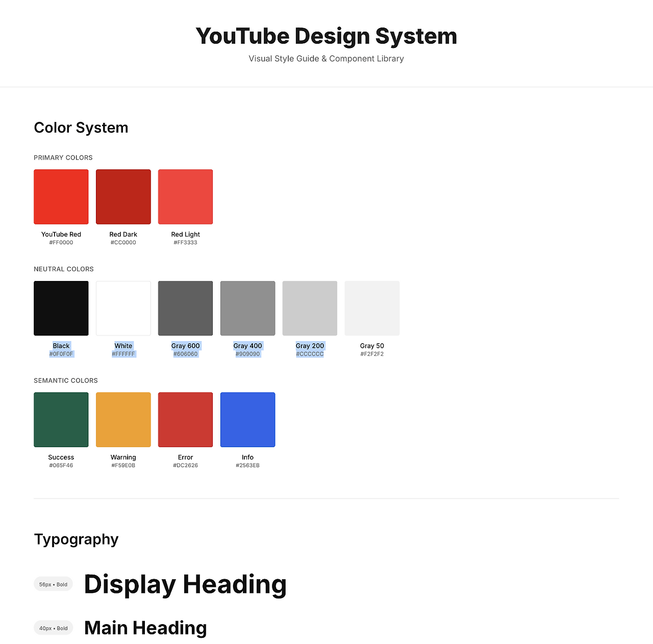Click the "Typography" section heading
Viewport: 653px width, 644px height.
(76, 539)
